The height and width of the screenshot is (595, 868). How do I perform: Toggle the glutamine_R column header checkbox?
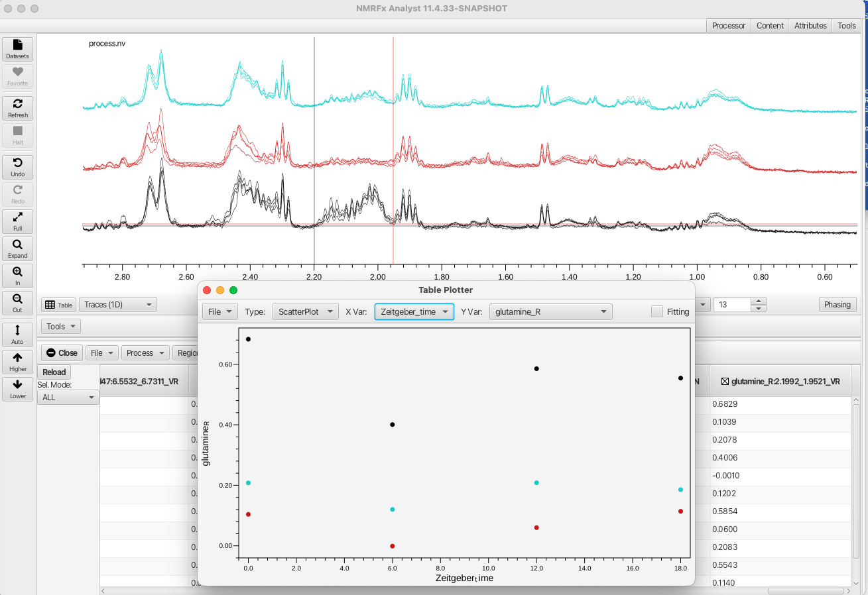point(725,382)
